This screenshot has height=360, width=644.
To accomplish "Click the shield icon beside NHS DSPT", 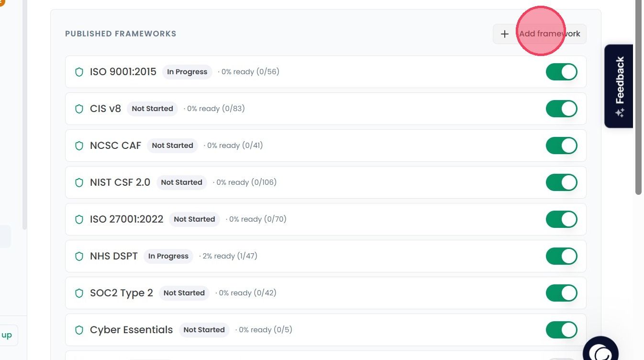I will click(79, 256).
